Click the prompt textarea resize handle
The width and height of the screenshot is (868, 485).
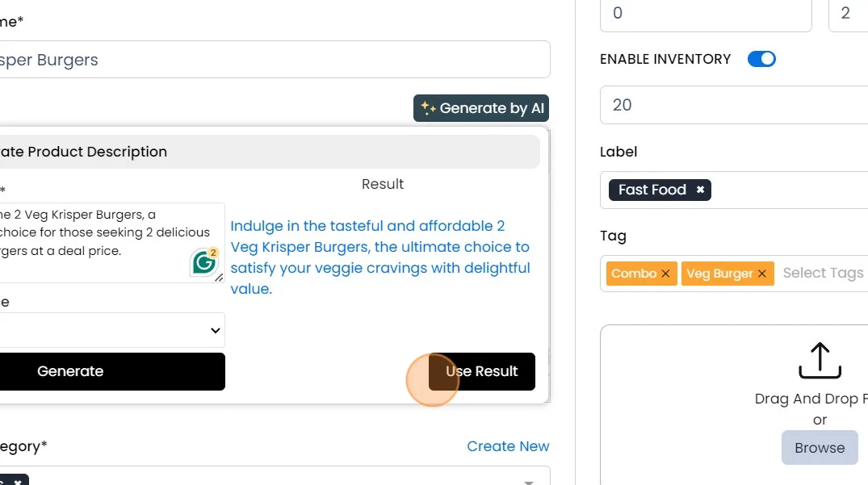[x=219, y=278]
